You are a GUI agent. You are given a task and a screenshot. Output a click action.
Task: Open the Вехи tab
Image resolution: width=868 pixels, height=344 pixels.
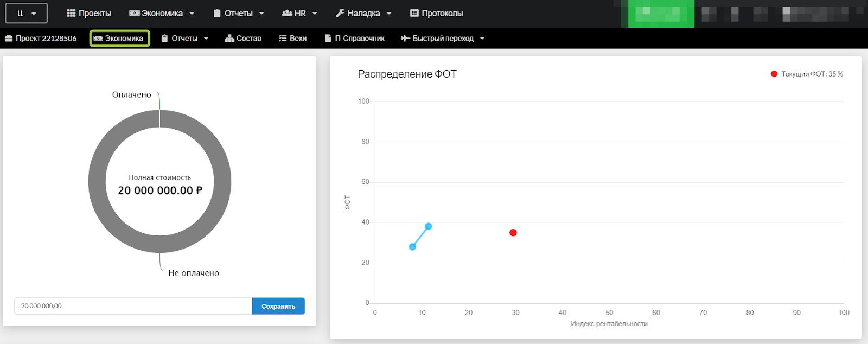coord(293,39)
